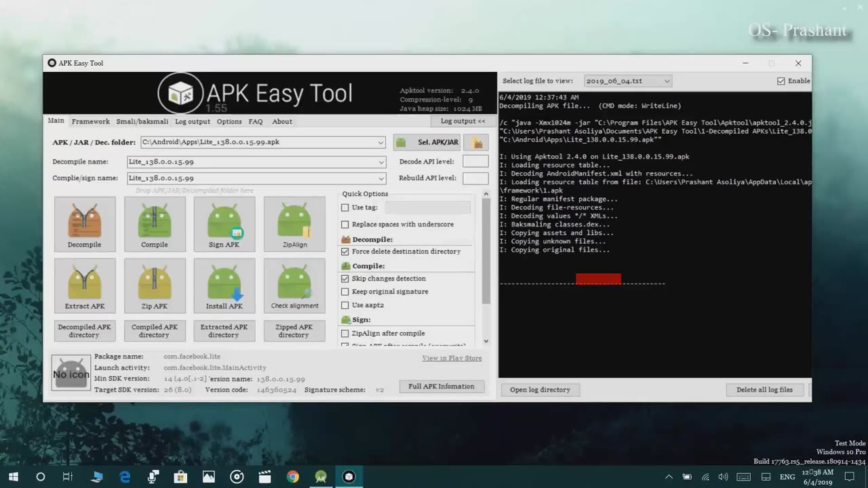The height and width of the screenshot is (488, 868).
Task: Enable Keep original signature
Action: 345,291
